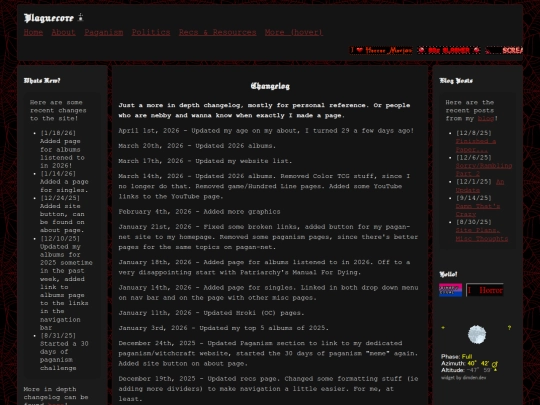Screen dimensions: 540x405
Task: Open Site Plans, Misc Thoughts post
Action: (481, 234)
